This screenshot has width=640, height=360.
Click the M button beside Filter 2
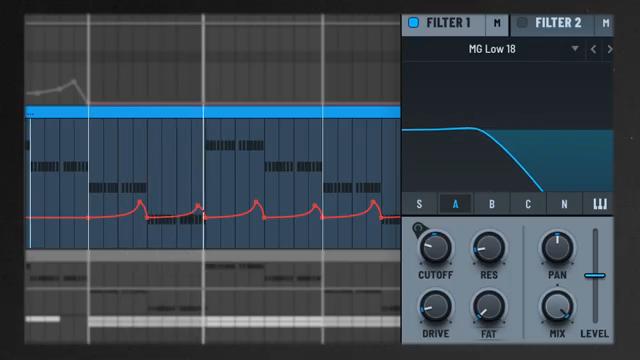pyautogui.click(x=606, y=24)
